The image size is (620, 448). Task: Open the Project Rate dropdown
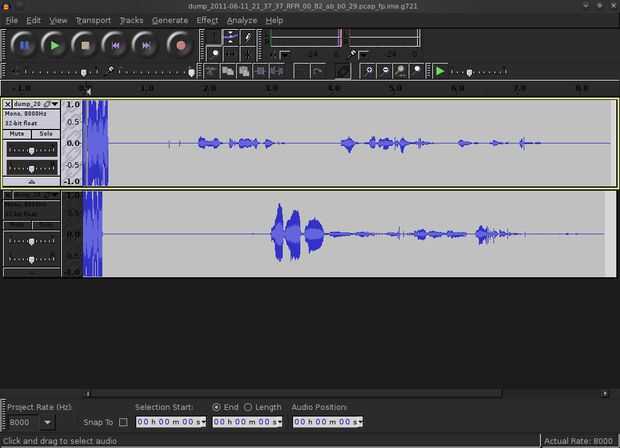tap(47, 422)
